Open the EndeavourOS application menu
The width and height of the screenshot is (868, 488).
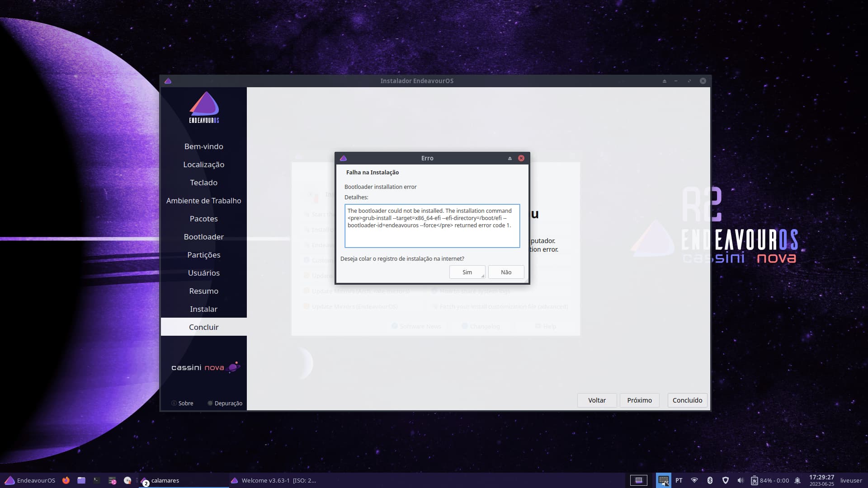[x=30, y=480]
